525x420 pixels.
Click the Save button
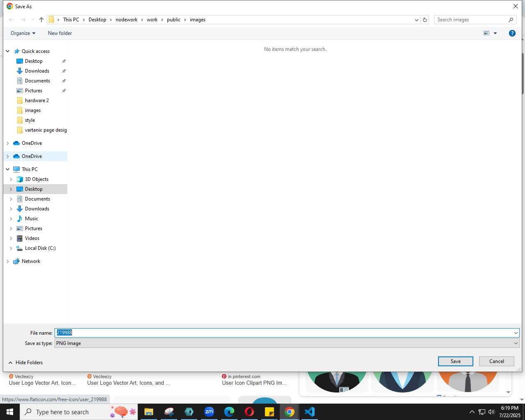456,361
